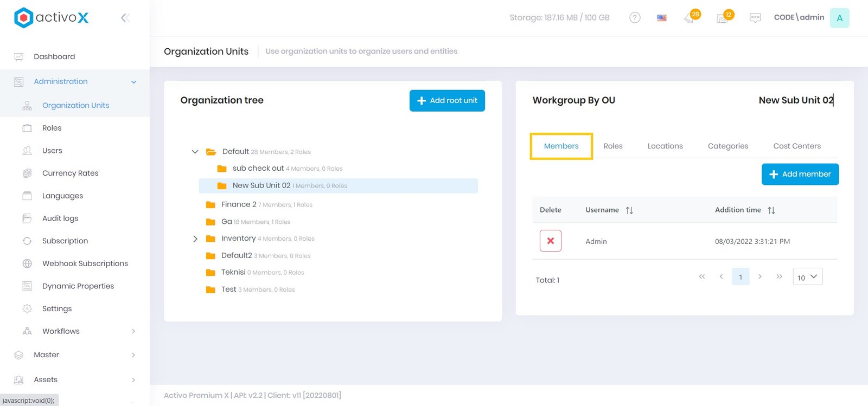Sort members by Username column
Screen dimensions: 868x406
coord(629,210)
